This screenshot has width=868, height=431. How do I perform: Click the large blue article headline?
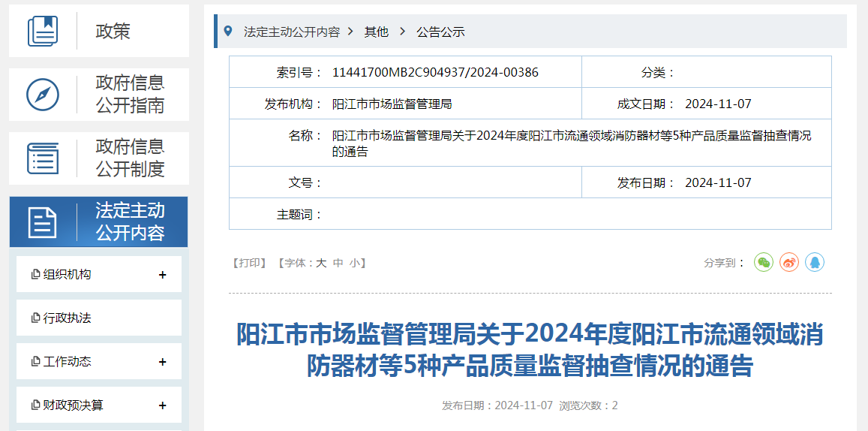point(530,350)
